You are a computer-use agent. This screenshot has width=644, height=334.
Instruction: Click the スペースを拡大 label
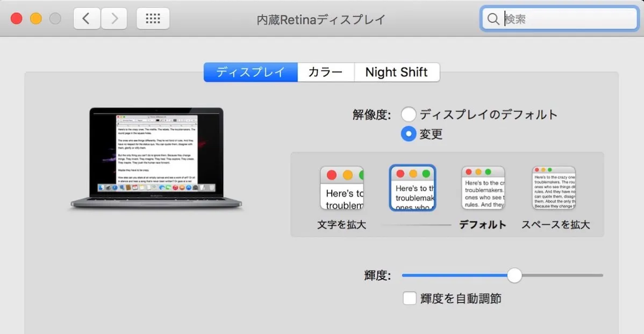[555, 225]
